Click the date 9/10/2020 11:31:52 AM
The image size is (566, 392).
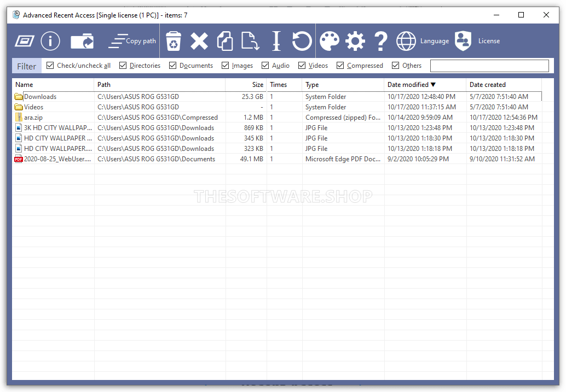pos(502,159)
